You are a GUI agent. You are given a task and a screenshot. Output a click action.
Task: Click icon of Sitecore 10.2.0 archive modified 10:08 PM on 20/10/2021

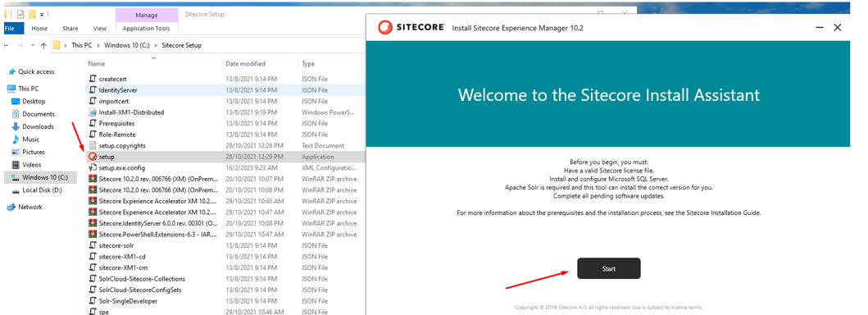point(93,189)
